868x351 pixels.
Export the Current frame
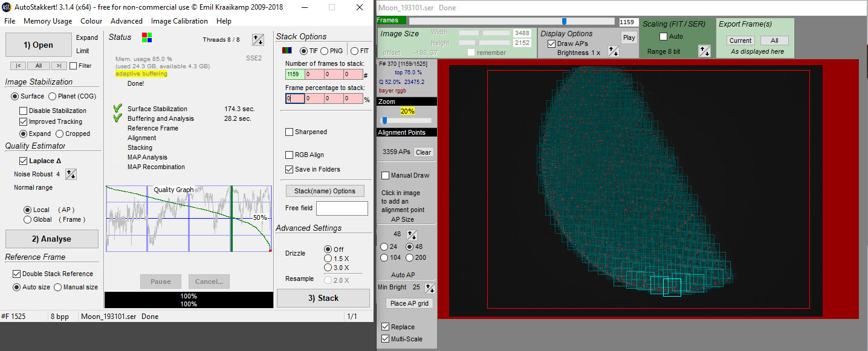point(740,40)
